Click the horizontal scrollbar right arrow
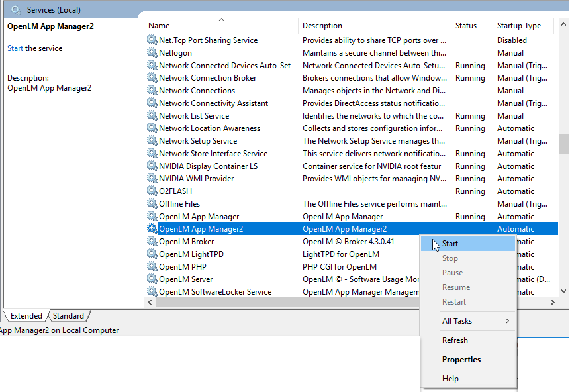Image resolution: width=570 pixels, height=392 pixels. click(x=553, y=302)
